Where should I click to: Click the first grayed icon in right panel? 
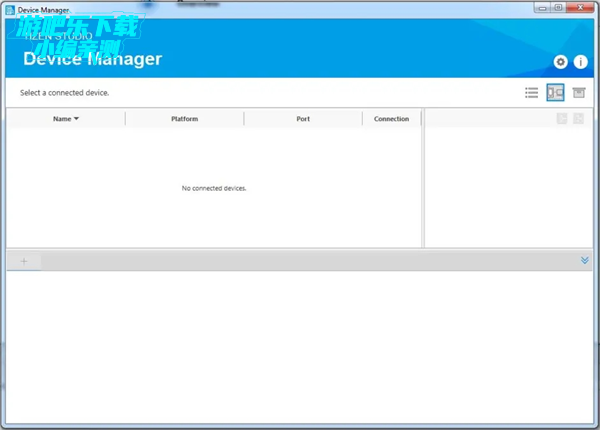click(562, 118)
